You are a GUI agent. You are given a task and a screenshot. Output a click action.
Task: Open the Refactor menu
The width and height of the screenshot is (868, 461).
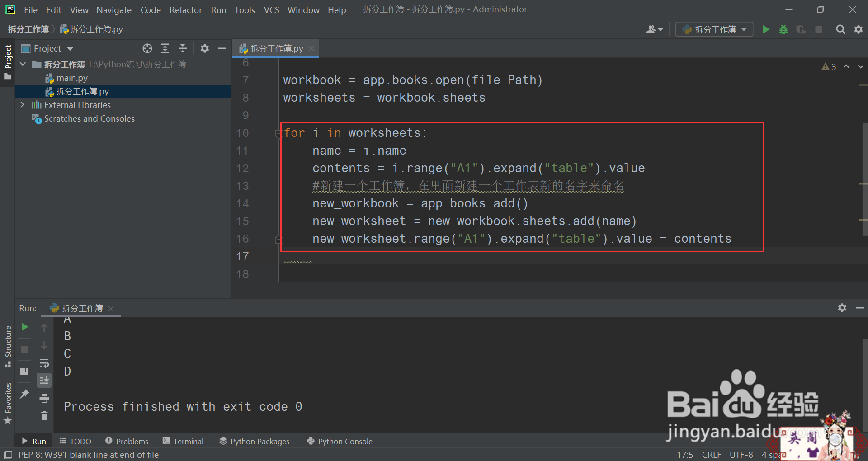tap(185, 9)
